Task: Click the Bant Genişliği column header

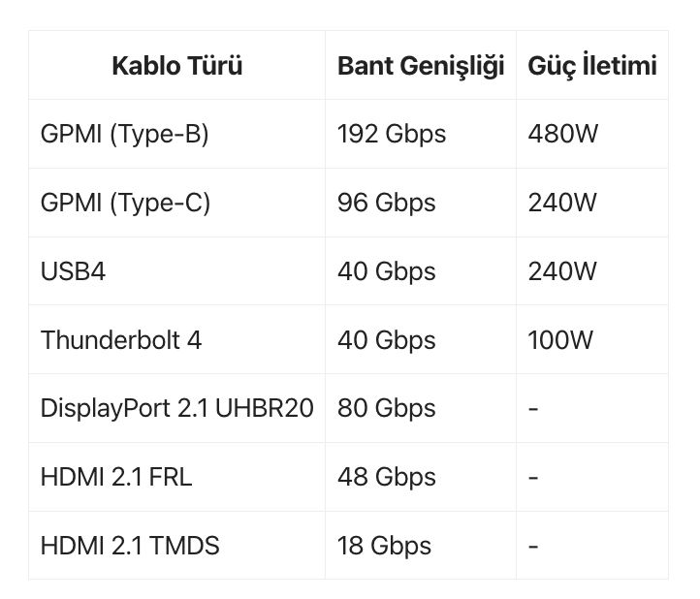Action: pos(421,66)
